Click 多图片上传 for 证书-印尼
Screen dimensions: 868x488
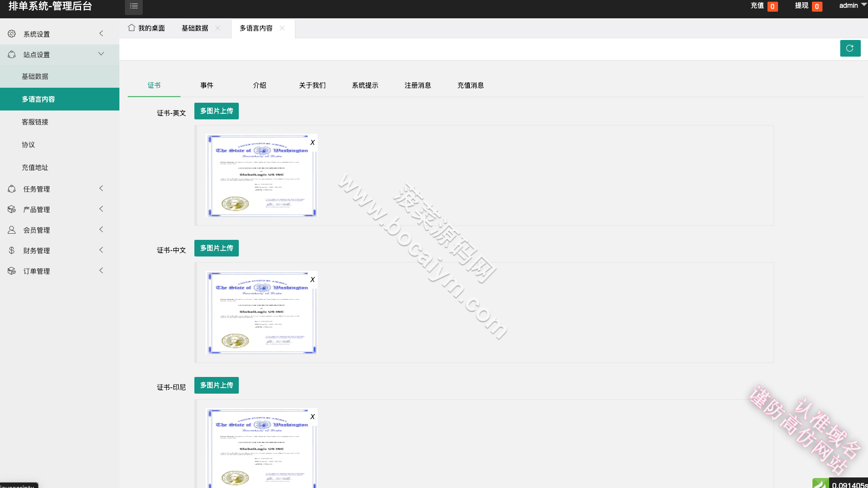coord(217,385)
